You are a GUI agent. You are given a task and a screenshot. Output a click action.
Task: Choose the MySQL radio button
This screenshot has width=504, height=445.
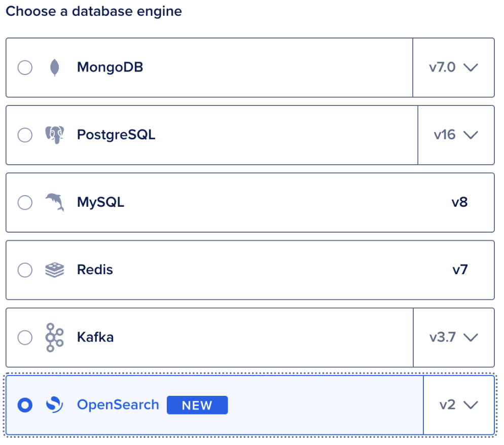[x=25, y=202]
